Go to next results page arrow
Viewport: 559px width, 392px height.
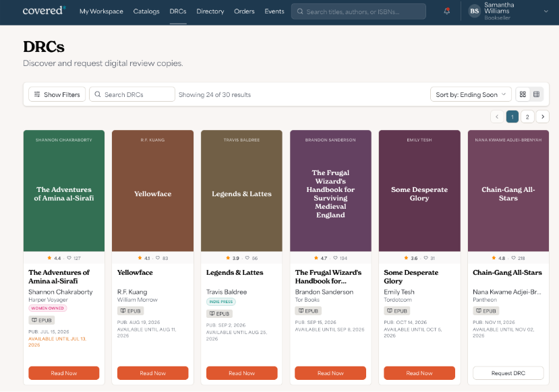pyautogui.click(x=543, y=117)
